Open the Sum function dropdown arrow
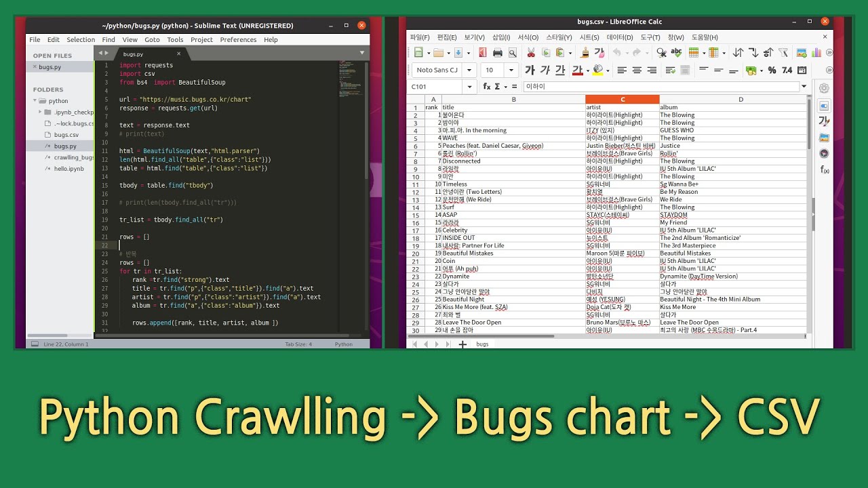This screenshot has width=868, height=488. point(507,87)
